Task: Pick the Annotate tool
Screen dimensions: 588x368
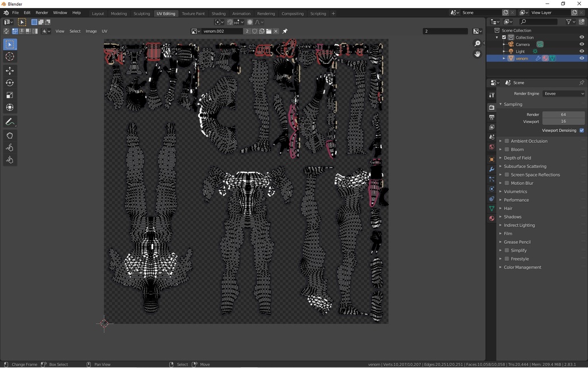Action: [9, 121]
